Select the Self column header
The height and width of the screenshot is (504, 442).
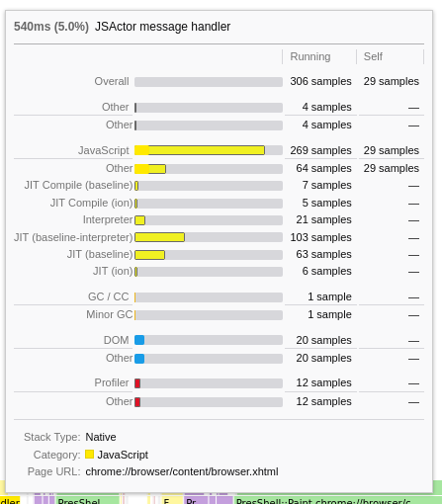(373, 56)
